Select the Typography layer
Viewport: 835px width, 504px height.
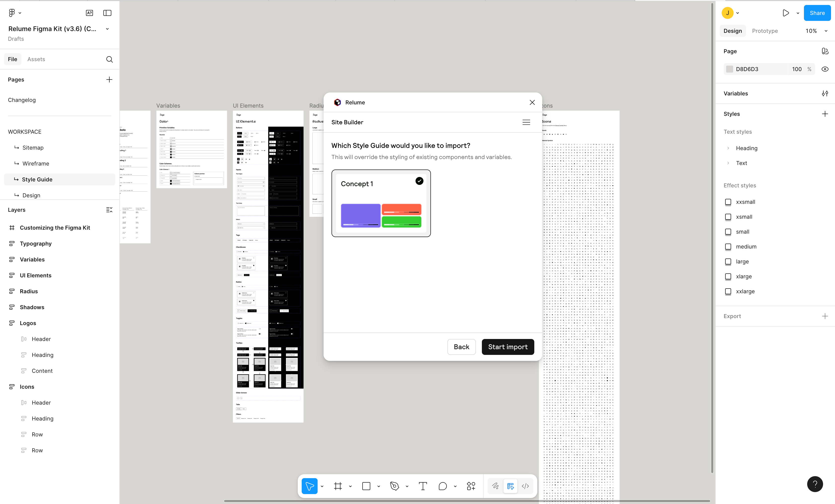click(x=36, y=244)
